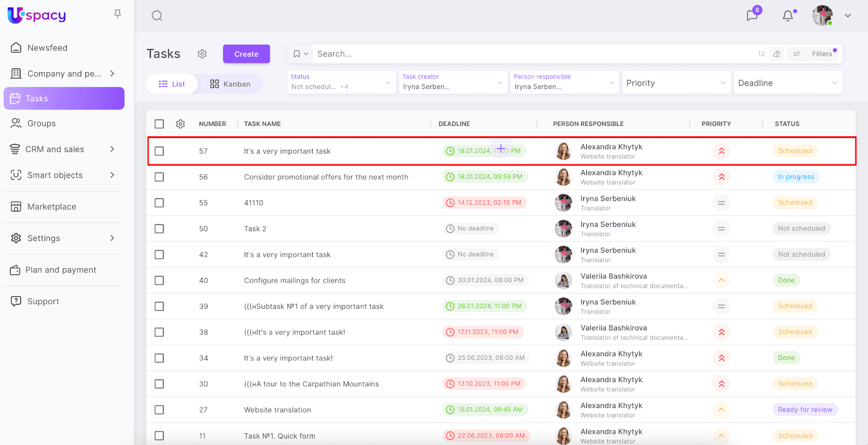Open the Deadline filter dropdown
The image size is (868, 445).
[787, 83]
